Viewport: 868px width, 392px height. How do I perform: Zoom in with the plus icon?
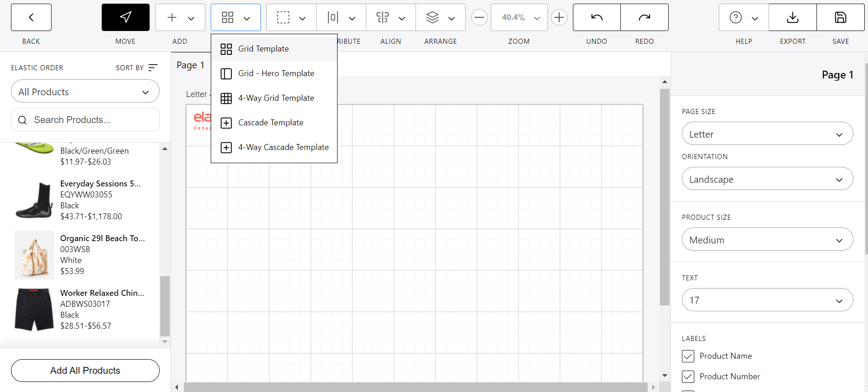pyautogui.click(x=559, y=18)
